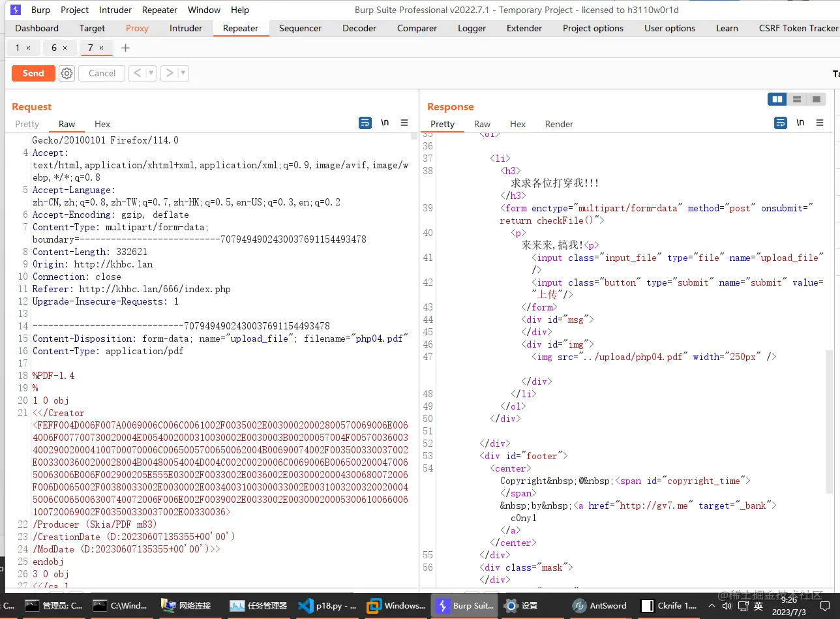Open the Project menu
This screenshot has height=619, width=840.
[x=75, y=10]
